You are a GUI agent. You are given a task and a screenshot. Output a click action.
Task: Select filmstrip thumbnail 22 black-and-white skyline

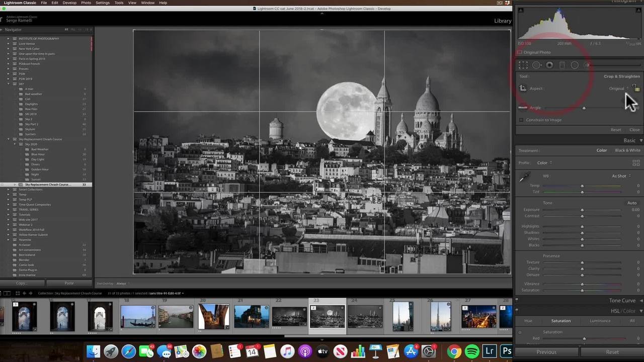pos(289,316)
